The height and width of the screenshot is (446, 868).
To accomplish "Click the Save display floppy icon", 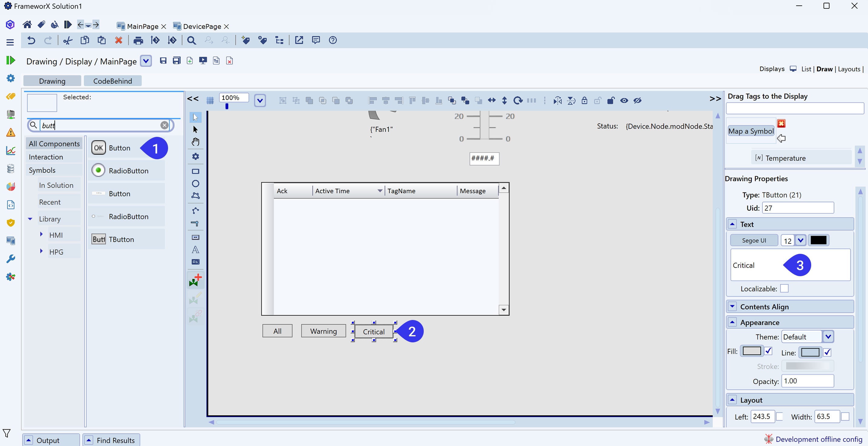I will pos(163,61).
